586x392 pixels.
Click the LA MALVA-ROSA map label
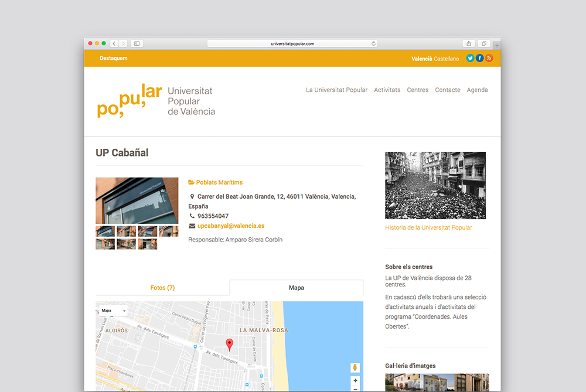pos(264,330)
